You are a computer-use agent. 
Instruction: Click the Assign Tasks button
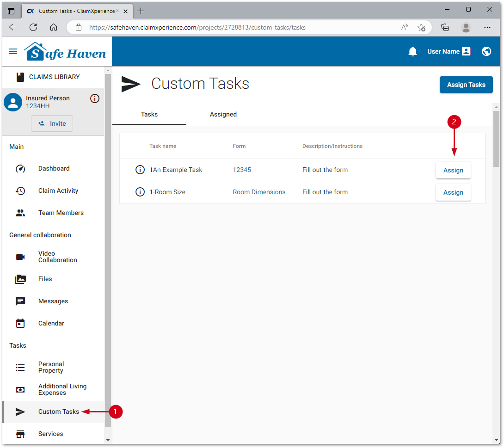[x=466, y=85]
